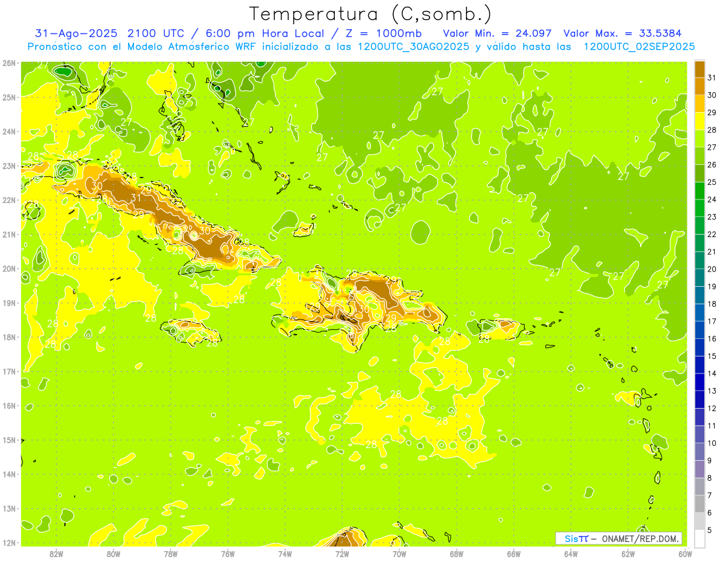728x562 pixels.
Task: Click the 'Temperatura (C,somb.)' map title
Action: 370,14
